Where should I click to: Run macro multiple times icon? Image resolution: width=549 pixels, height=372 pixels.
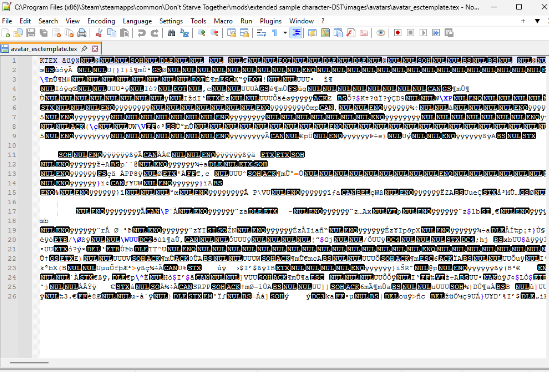pos(436,33)
